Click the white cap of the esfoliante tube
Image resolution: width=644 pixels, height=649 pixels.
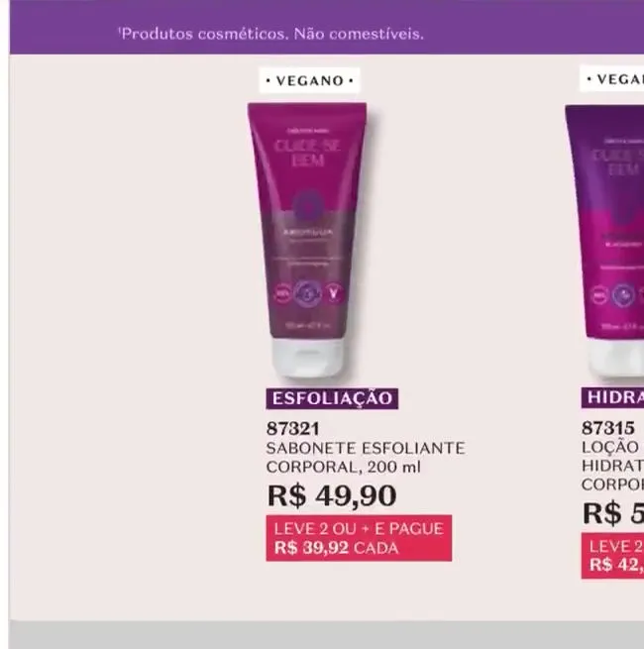click(x=307, y=358)
